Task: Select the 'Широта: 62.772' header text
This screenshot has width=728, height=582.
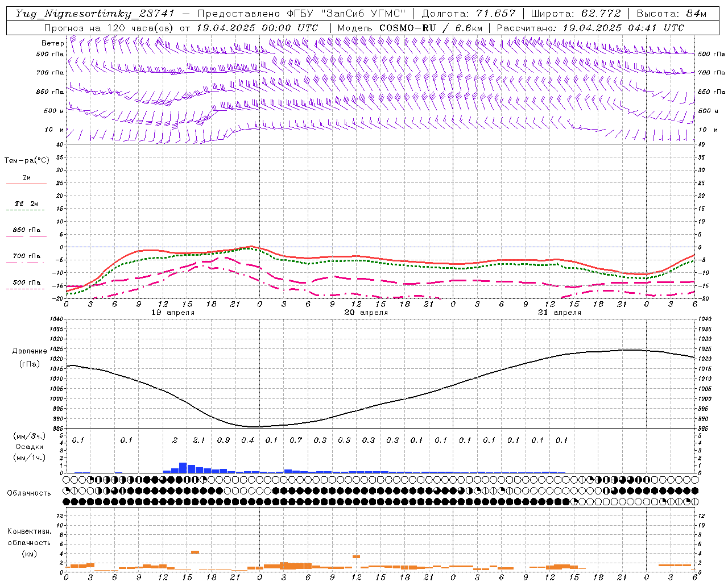Action: pyautogui.click(x=576, y=14)
